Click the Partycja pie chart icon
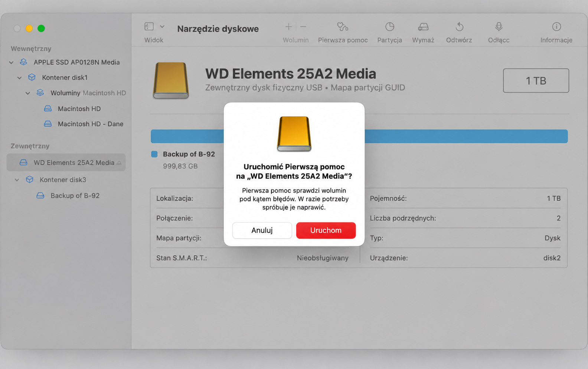588x369 pixels. (389, 27)
